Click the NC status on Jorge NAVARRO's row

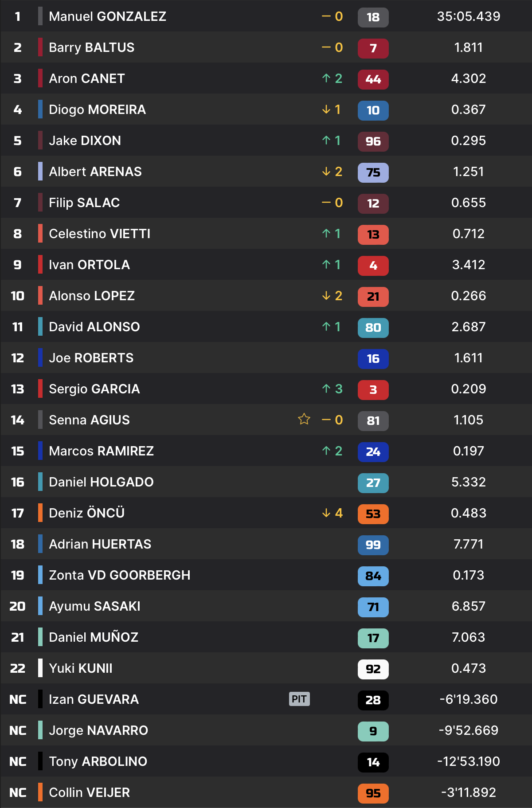(18, 730)
